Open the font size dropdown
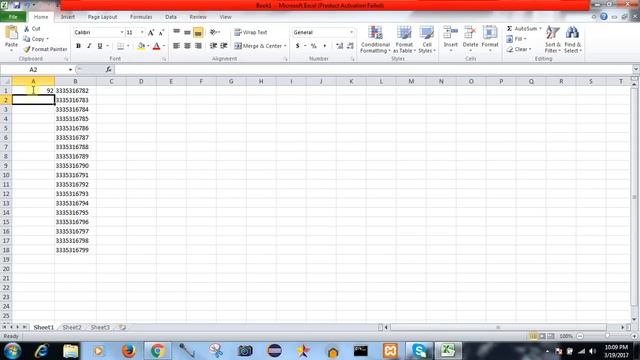640x360 pixels. pos(142,32)
